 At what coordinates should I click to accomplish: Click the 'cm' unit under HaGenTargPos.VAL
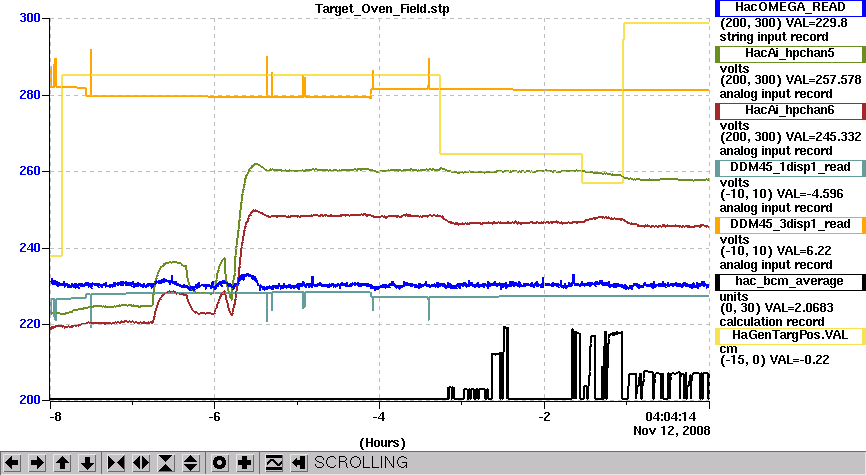(x=728, y=349)
